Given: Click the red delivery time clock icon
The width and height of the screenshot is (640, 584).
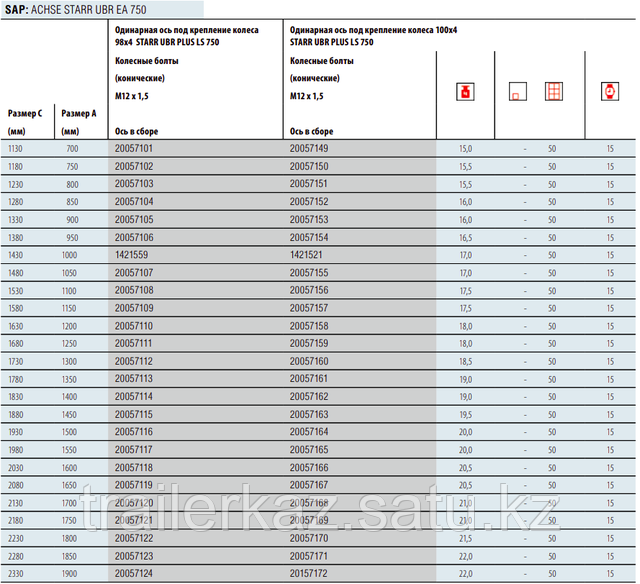Looking at the screenshot, I should [610, 91].
